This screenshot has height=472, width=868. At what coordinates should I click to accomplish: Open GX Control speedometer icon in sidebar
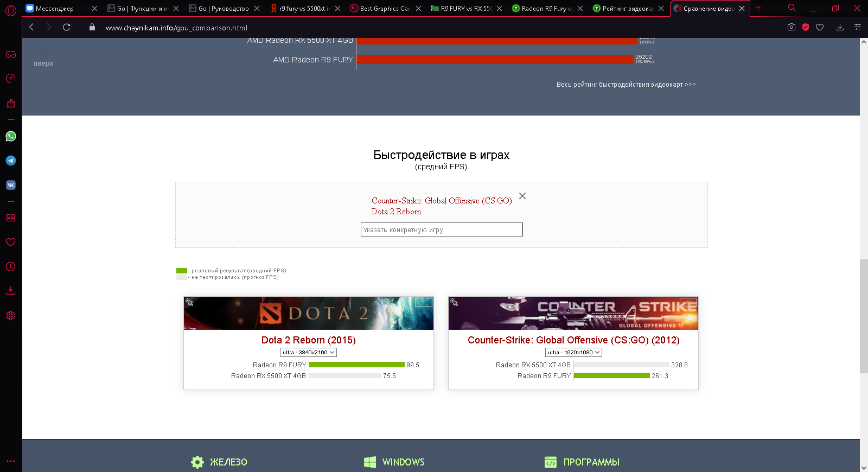(11, 79)
